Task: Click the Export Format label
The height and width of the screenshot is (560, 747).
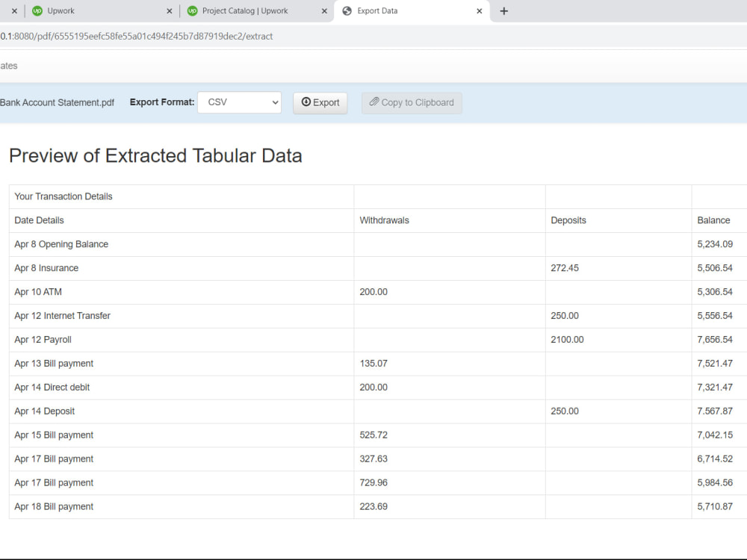Action: pyautogui.click(x=162, y=102)
